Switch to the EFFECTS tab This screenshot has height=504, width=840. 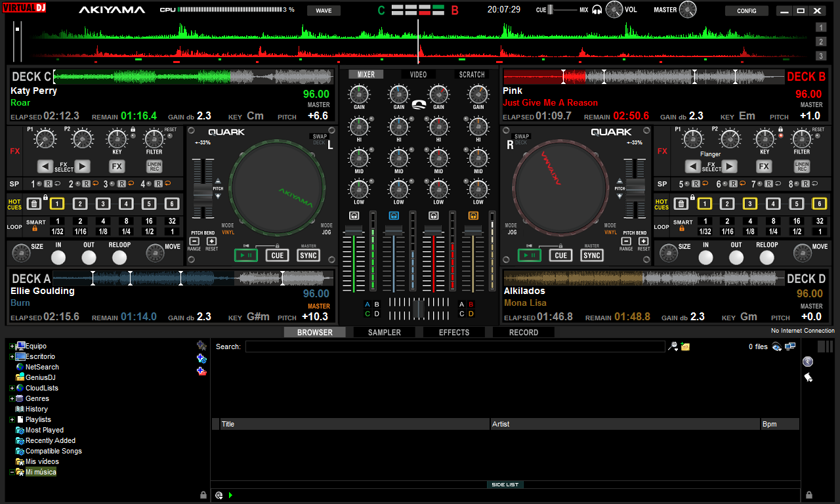tap(454, 332)
